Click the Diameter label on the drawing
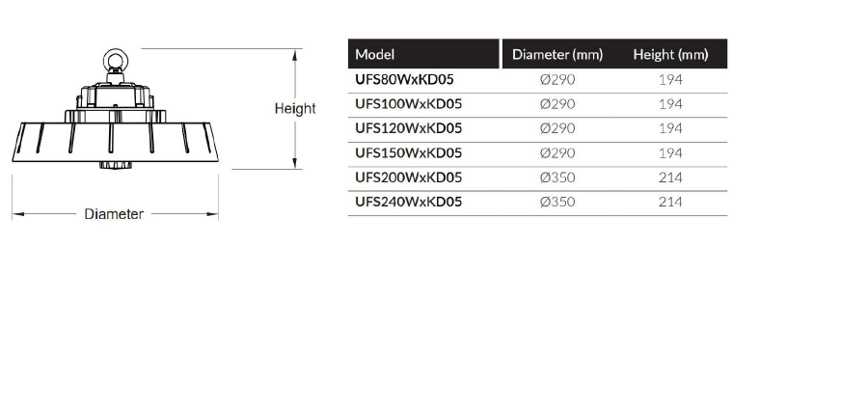868x410 pixels. pyautogui.click(x=114, y=214)
